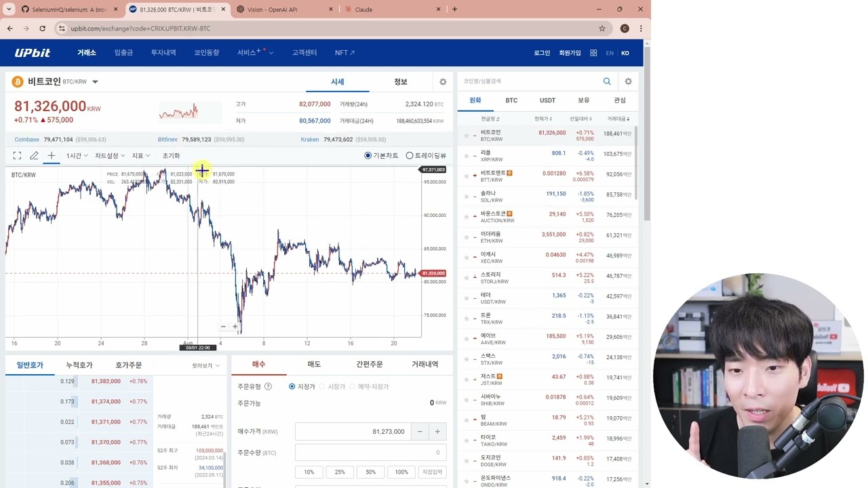Go back in browser history
The image size is (868, 488).
point(10,28)
